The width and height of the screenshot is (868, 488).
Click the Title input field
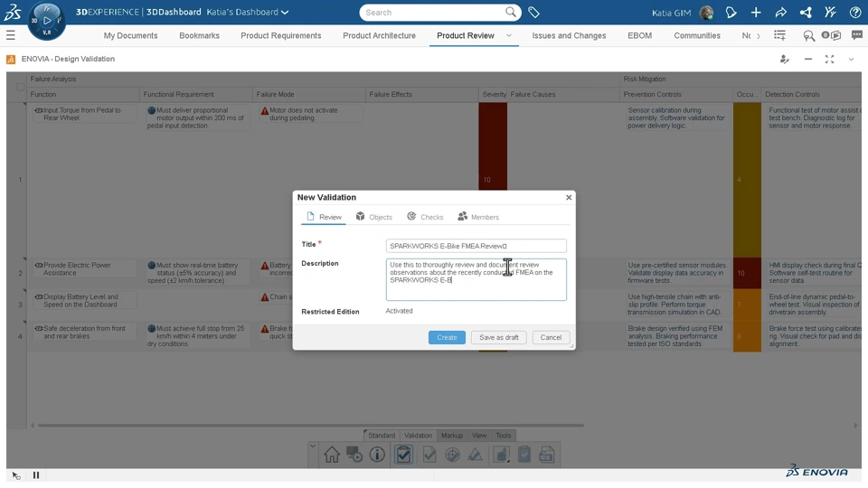tap(476, 246)
